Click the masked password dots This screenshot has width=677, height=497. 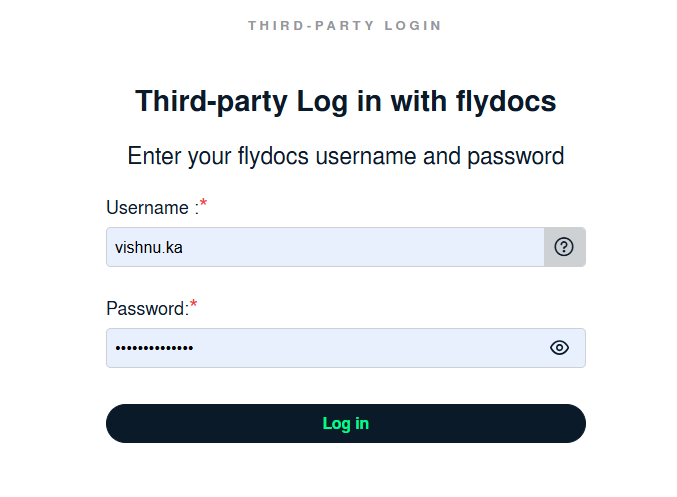155,348
